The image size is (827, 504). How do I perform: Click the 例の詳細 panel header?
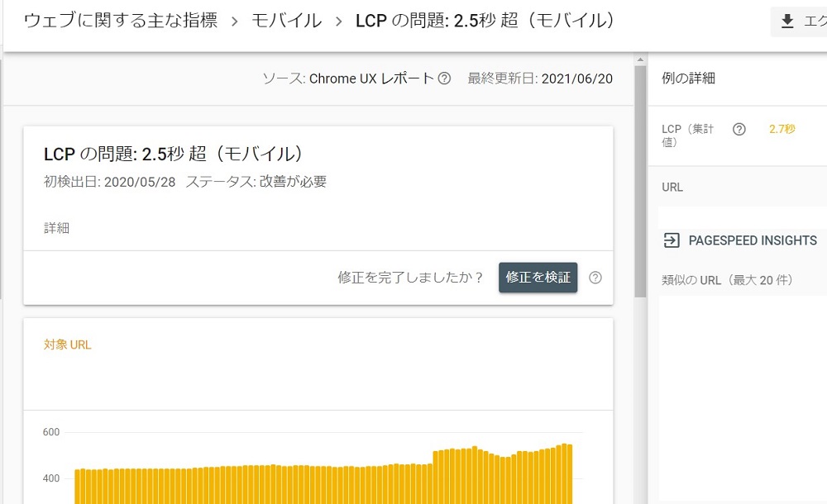click(689, 78)
